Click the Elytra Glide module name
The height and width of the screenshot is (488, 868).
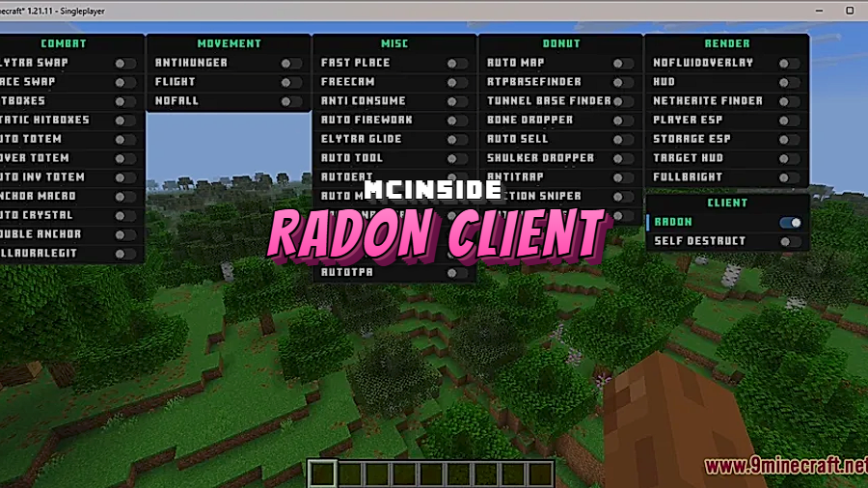point(361,139)
